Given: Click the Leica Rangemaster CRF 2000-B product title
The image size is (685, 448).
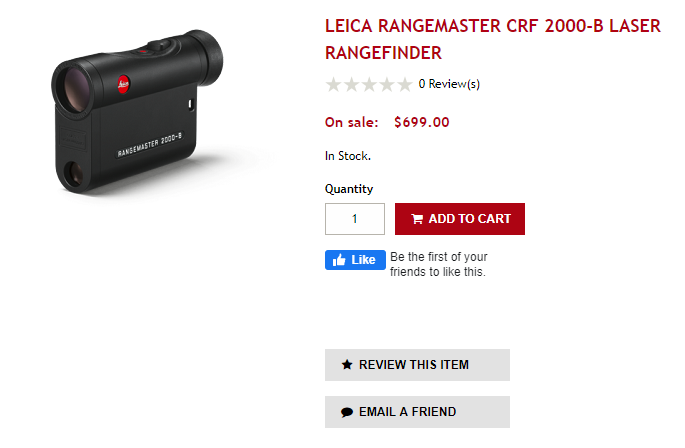Looking at the screenshot, I should [493, 39].
